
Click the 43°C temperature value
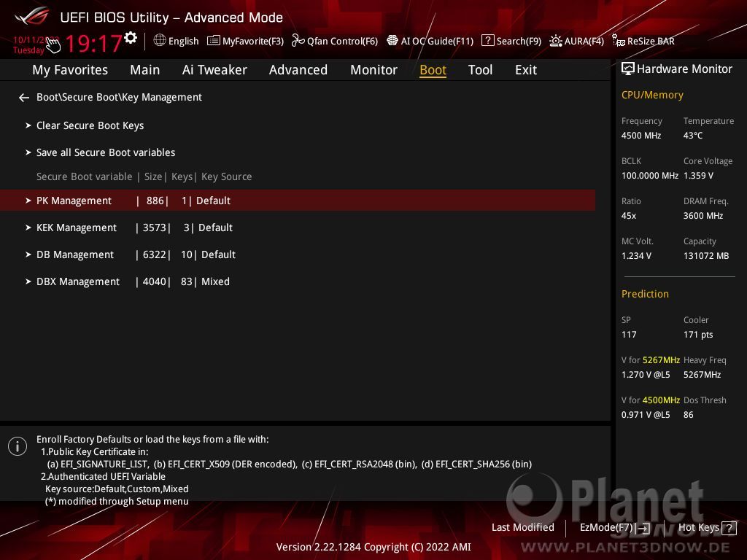click(x=693, y=136)
